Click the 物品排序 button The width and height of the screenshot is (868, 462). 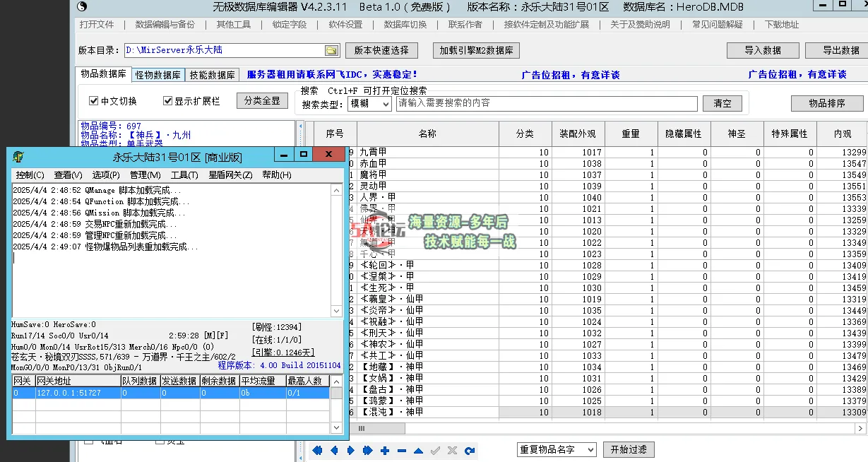[x=826, y=103]
